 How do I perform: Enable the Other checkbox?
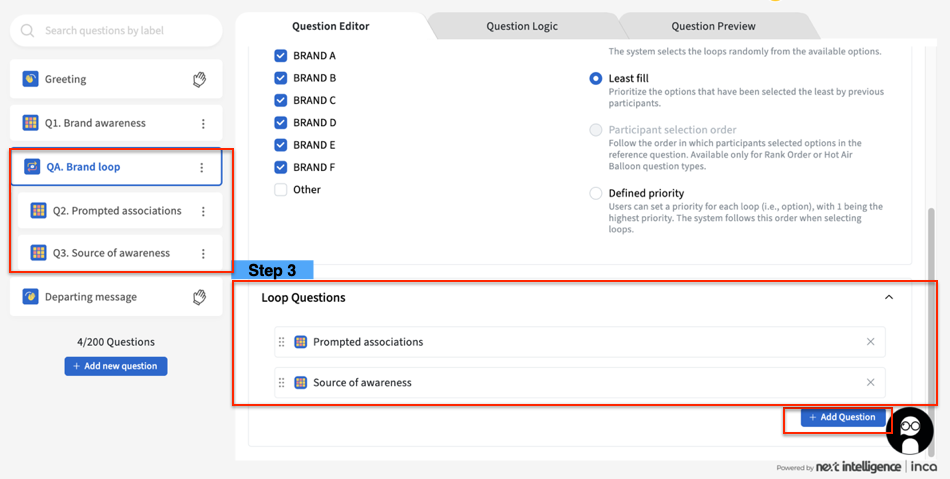(x=281, y=189)
